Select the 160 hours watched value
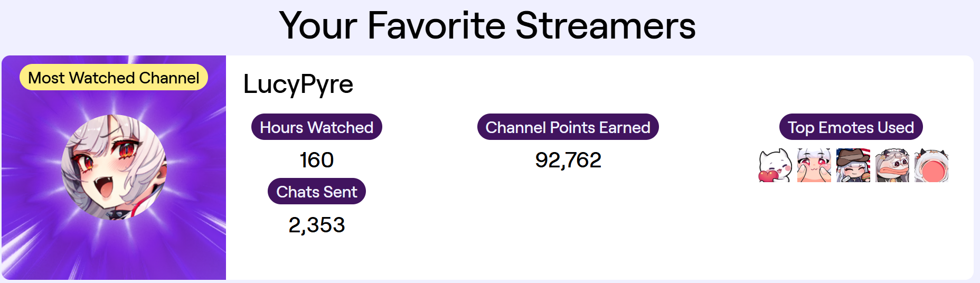980x283 pixels. pos(316,160)
